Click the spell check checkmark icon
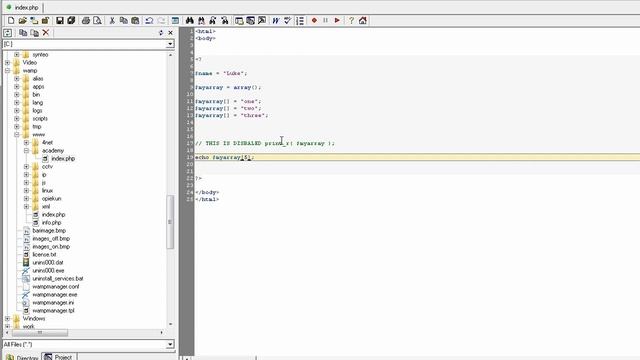Image resolution: width=640 pixels, height=360 pixels. coord(287,20)
